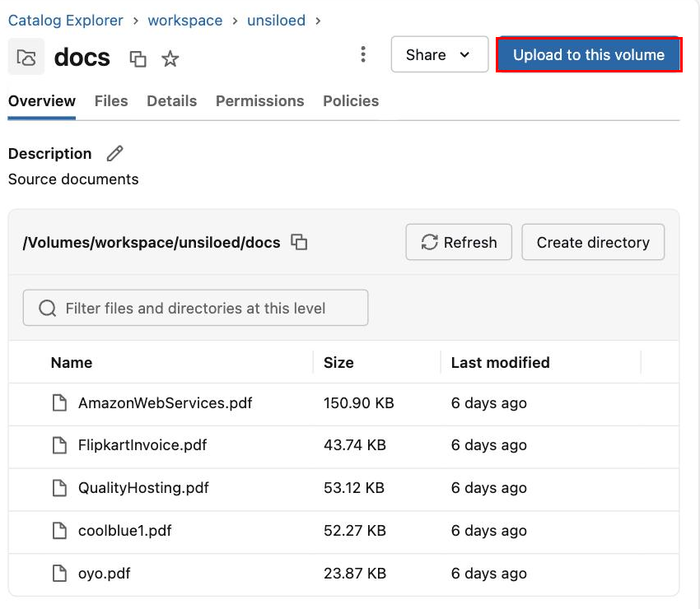700x609 pixels.
Task: Click oyo.pdf's 6 days ago cell
Action: (489, 574)
